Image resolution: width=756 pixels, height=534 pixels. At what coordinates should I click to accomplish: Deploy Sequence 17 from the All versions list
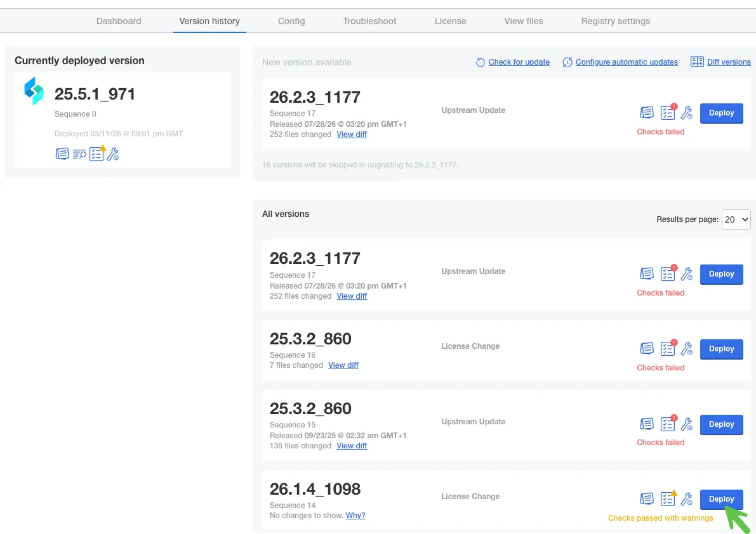721,274
